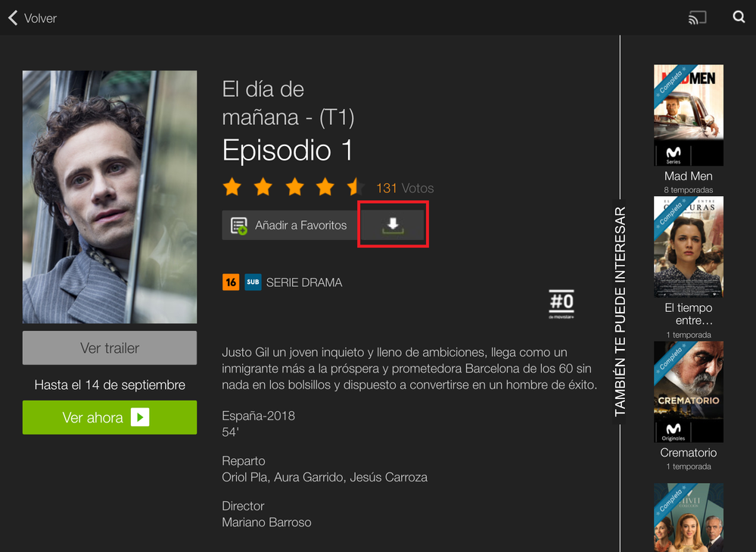This screenshot has height=552, width=756.
Task: Click the age rating 16 badge
Action: [231, 282]
